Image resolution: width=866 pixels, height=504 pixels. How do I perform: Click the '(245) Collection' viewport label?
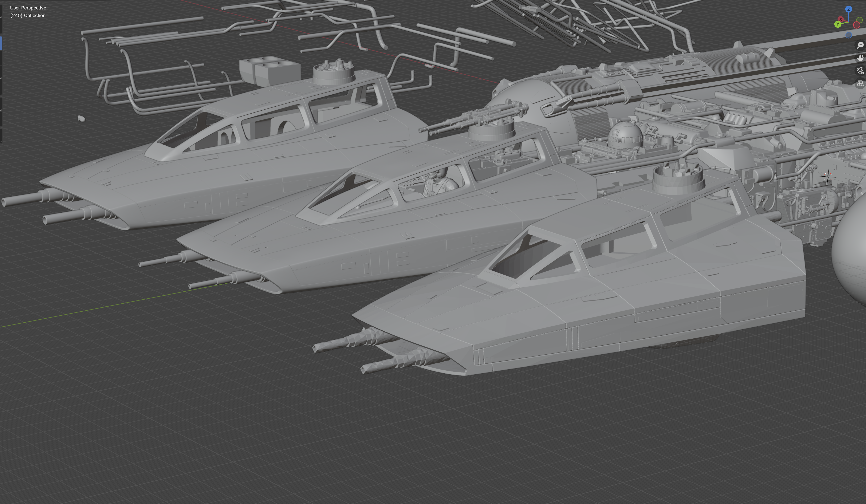(28, 15)
